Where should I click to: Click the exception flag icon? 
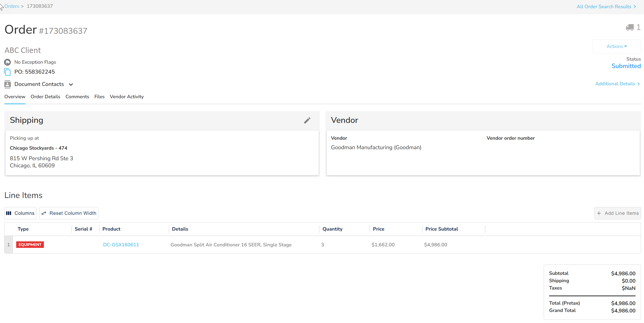click(x=8, y=62)
